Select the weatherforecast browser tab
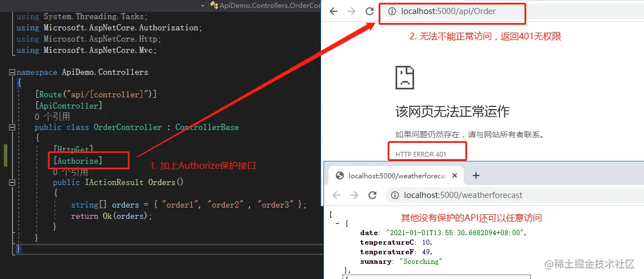This screenshot has height=279, width=644. (396, 175)
